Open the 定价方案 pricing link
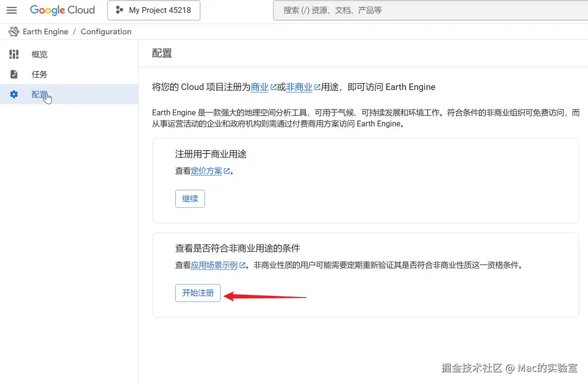 pyautogui.click(x=206, y=171)
